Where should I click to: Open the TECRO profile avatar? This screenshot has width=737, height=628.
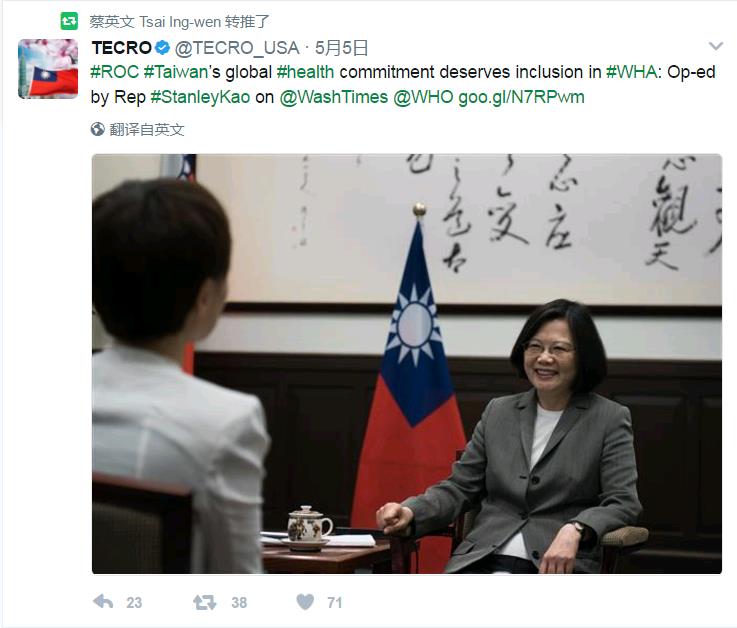48,69
